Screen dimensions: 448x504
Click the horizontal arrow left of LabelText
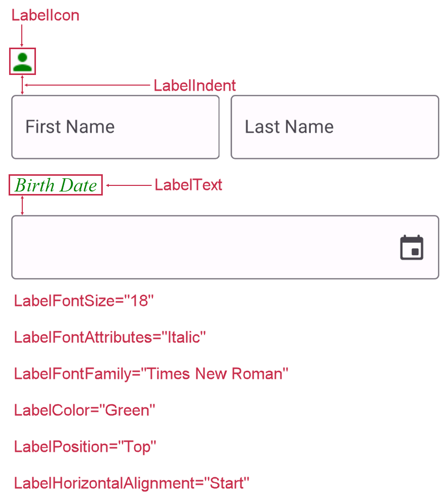pos(129,185)
